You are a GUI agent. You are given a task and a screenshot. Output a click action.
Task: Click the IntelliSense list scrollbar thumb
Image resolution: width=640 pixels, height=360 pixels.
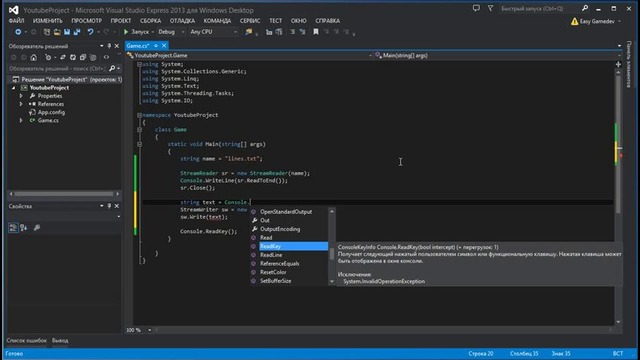332,254
